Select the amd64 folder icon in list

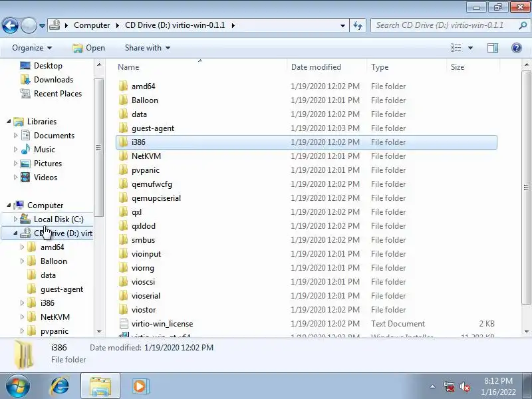click(x=124, y=86)
